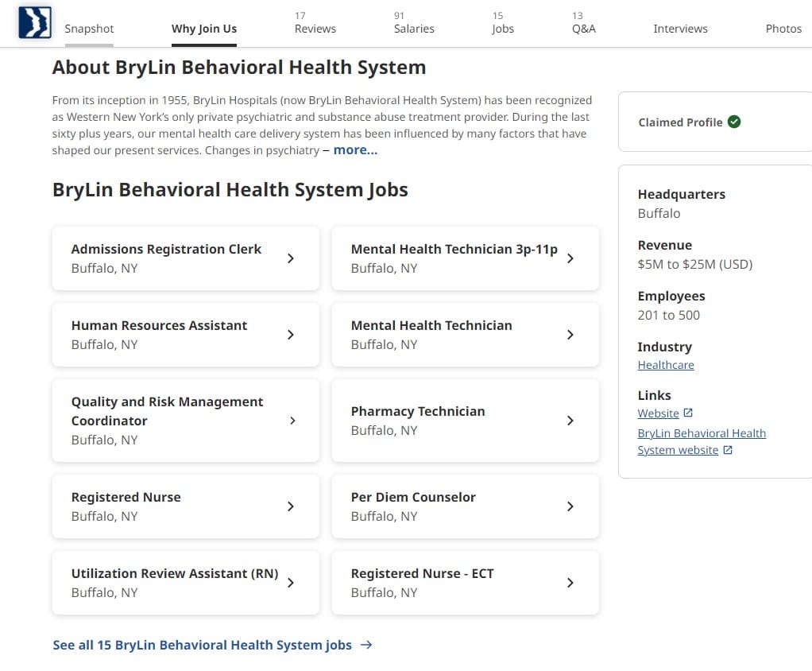The height and width of the screenshot is (671, 812).
Task: Visit the Website link
Action: (x=658, y=413)
